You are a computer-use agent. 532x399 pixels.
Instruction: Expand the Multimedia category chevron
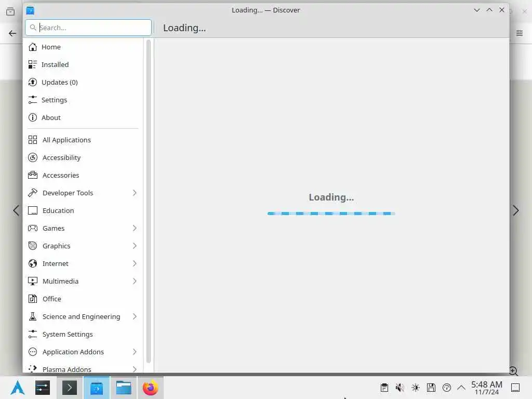(x=135, y=281)
